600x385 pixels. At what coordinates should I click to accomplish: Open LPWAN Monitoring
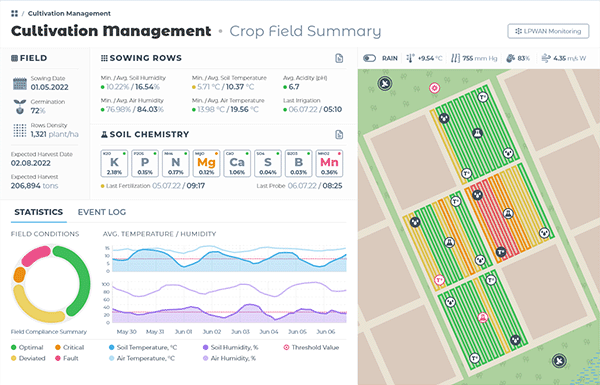point(548,31)
